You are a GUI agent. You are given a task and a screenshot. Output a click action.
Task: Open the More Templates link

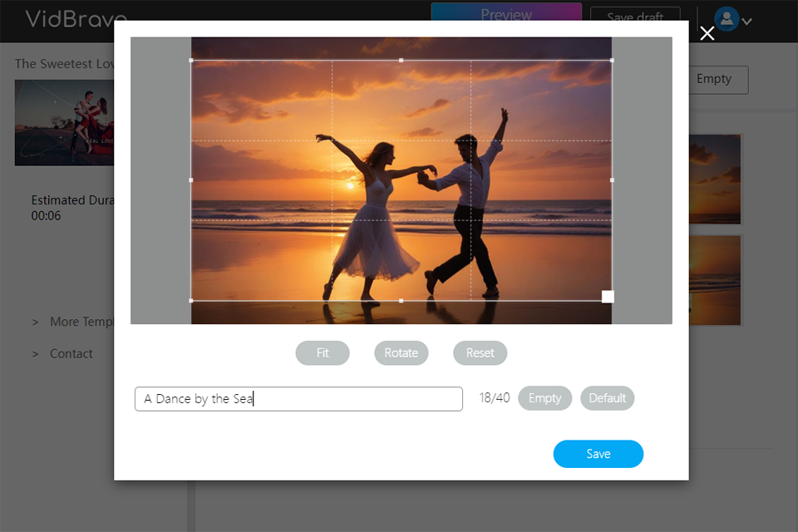pyautogui.click(x=81, y=322)
